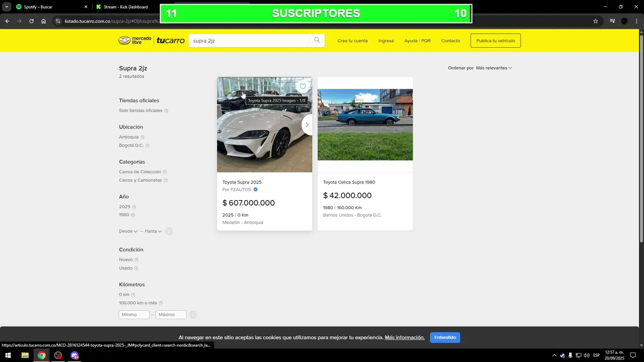Filter location by Bogotá D.C.
The width and height of the screenshot is (644, 362).
[x=131, y=145]
